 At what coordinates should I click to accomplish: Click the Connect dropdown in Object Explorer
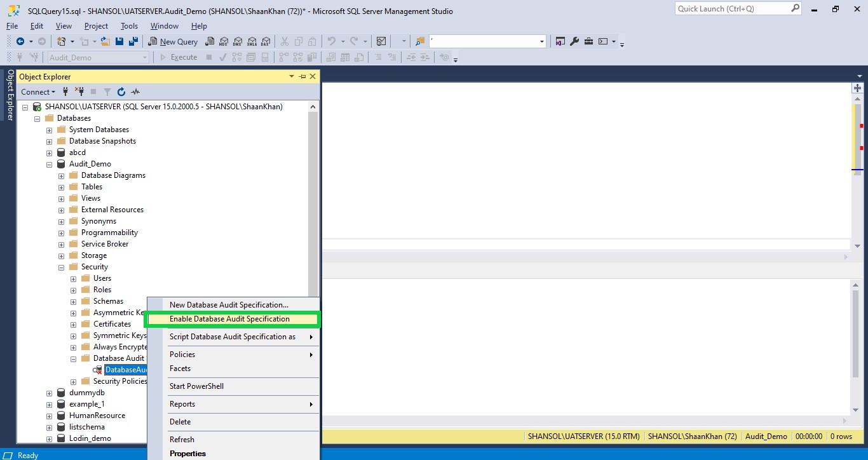click(37, 91)
